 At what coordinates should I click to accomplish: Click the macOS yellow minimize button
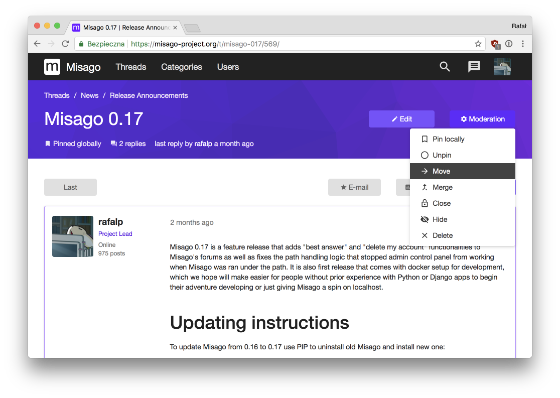47,26
